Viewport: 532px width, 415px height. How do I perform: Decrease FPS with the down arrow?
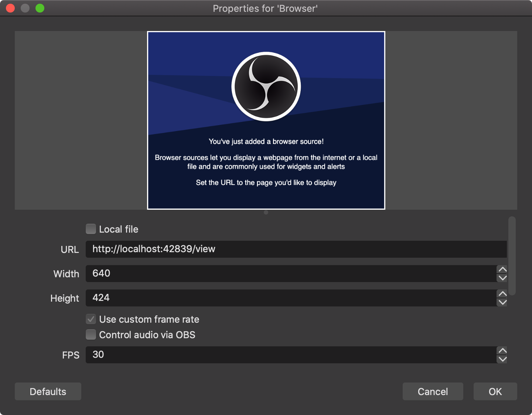coord(502,359)
